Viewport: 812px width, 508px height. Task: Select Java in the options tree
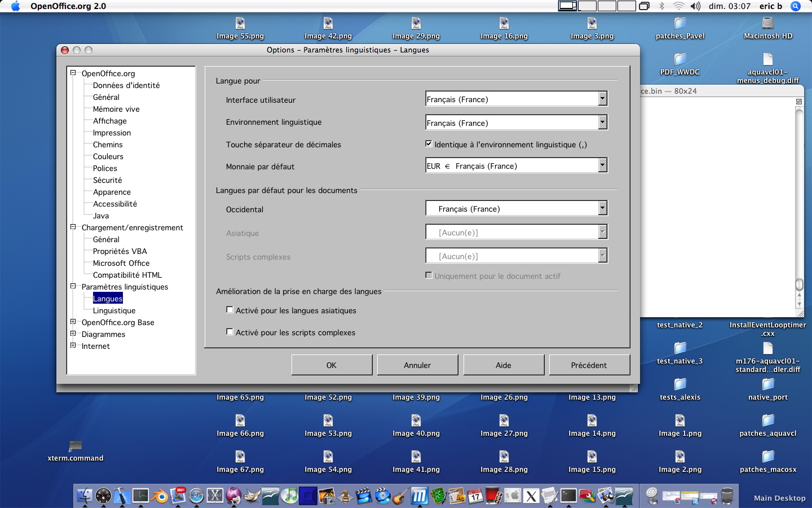point(101,216)
